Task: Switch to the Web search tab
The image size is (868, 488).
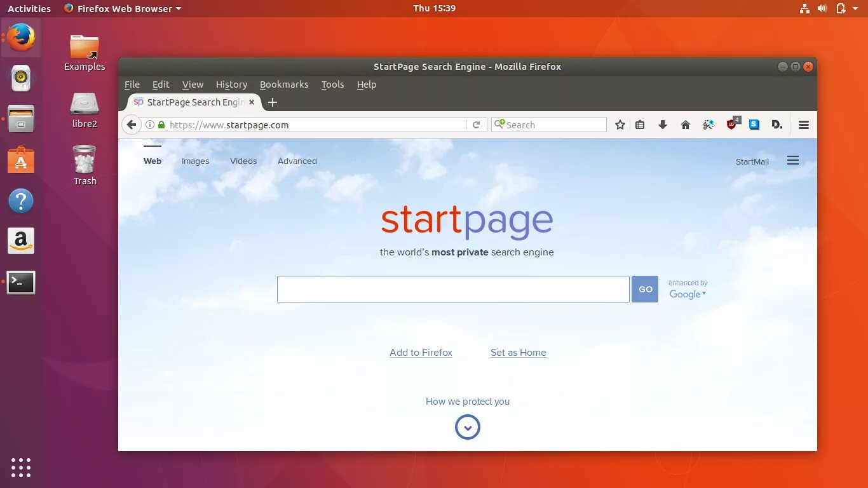Action: (153, 161)
